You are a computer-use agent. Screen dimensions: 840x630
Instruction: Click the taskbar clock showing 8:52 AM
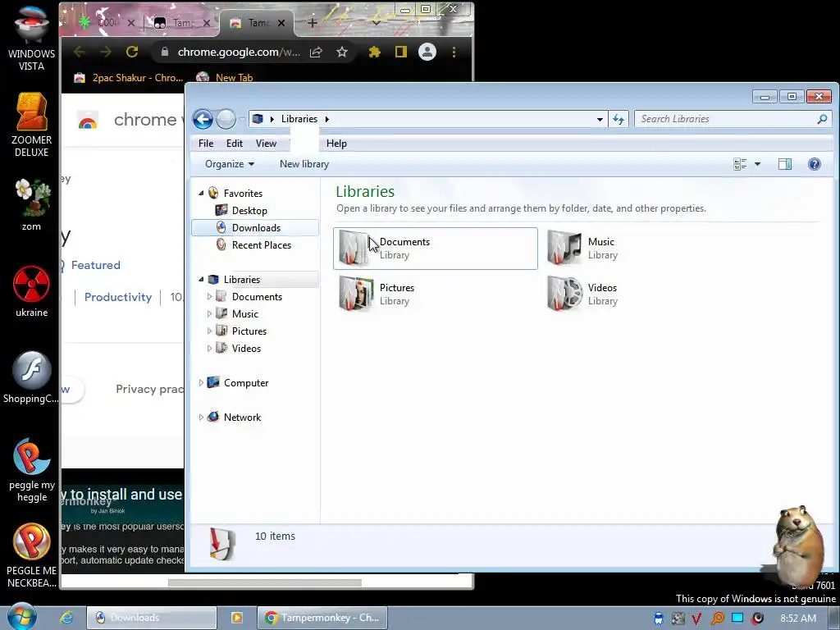pyautogui.click(x=798, y=619)
